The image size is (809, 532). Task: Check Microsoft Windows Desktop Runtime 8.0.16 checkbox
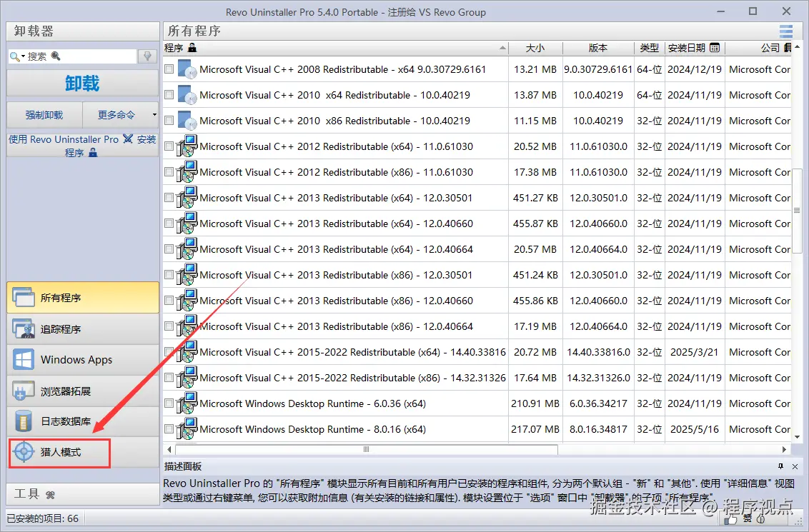pyautogui.click(x=169, y=429)
